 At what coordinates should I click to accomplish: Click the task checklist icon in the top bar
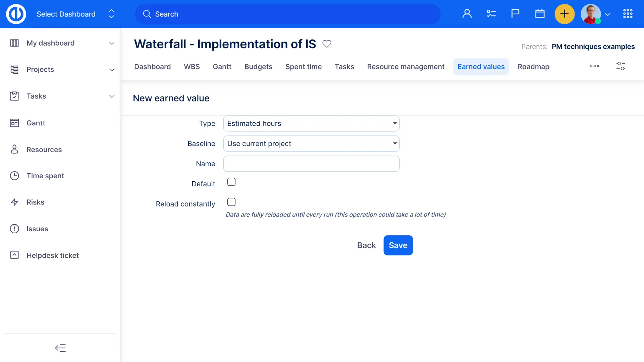click(491, 14)
